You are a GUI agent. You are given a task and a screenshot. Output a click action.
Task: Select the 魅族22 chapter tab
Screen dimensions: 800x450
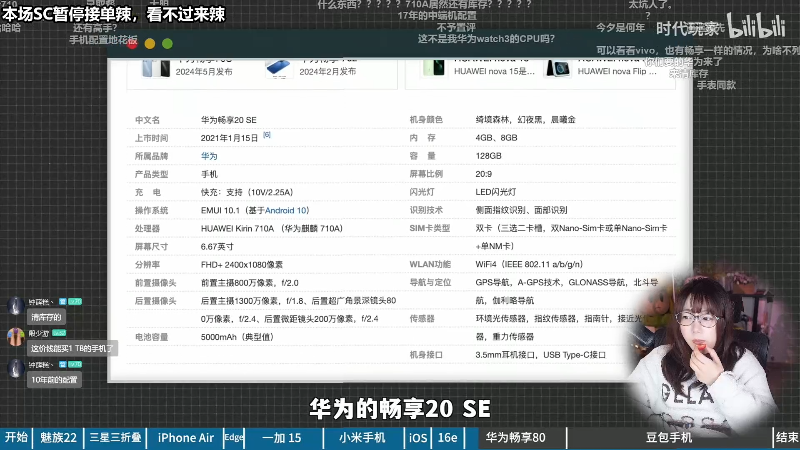click(x=58, y=438)
